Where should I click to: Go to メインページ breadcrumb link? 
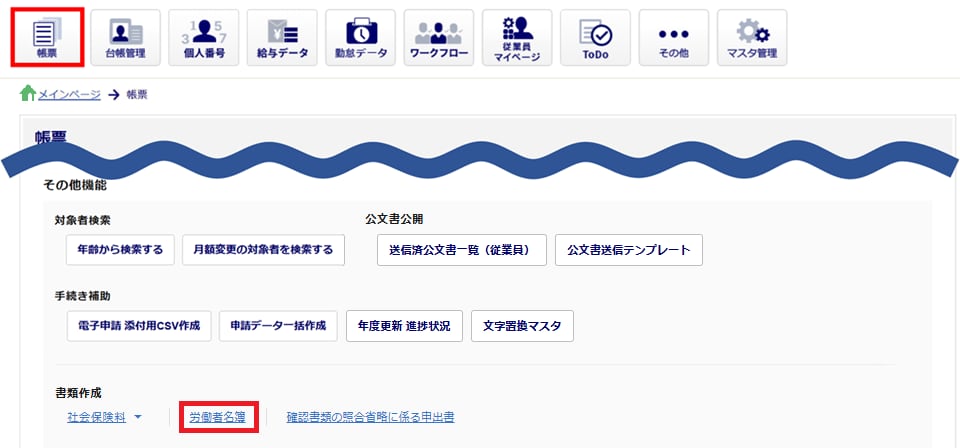click(x=69, y=95)
